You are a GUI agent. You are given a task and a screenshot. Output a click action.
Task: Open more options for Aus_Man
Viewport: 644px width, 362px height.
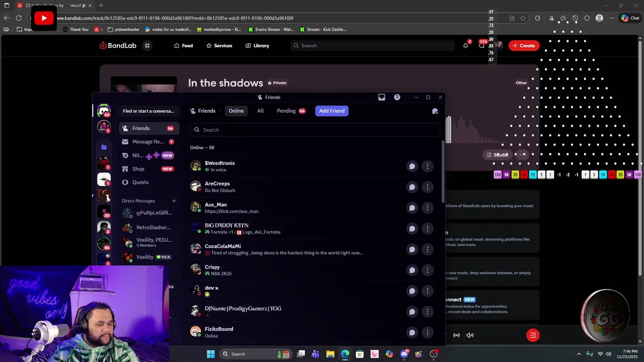428,208
